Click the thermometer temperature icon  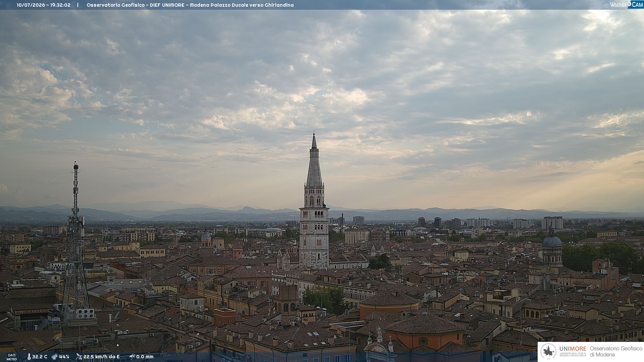tap(29, 357)
